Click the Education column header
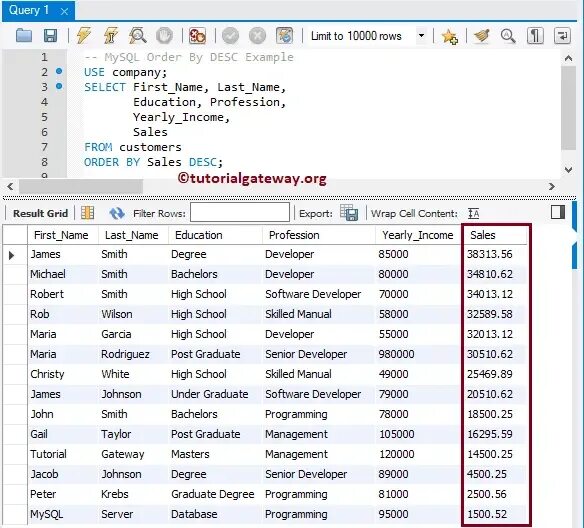This screenshot has width=584, height=528. 215,235
